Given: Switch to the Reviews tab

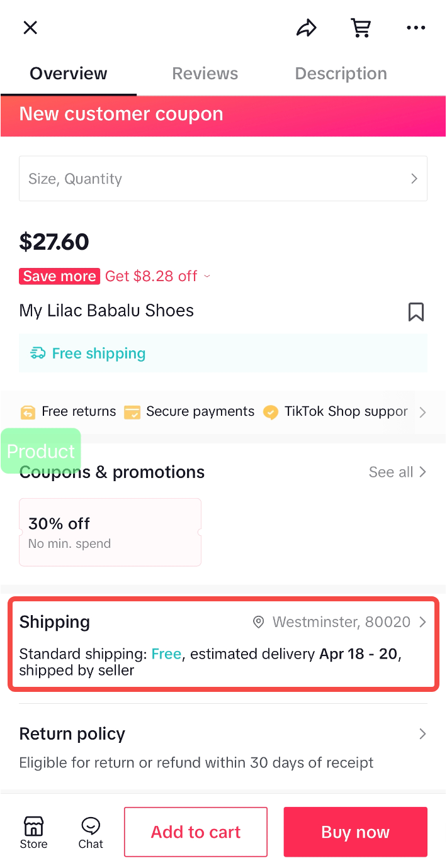Looking at the screenshot, I should [205, 74].
